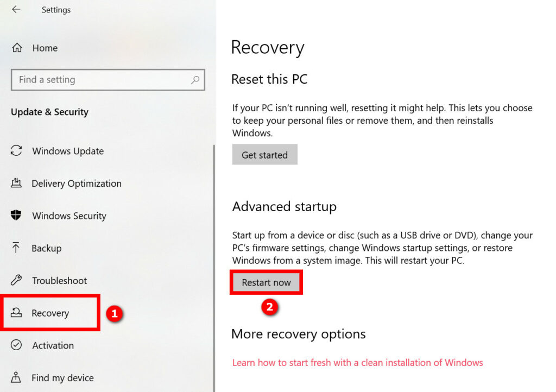Click the Windows Security shield icon
This screenshot has height=392, width=556.
(16, 215)
